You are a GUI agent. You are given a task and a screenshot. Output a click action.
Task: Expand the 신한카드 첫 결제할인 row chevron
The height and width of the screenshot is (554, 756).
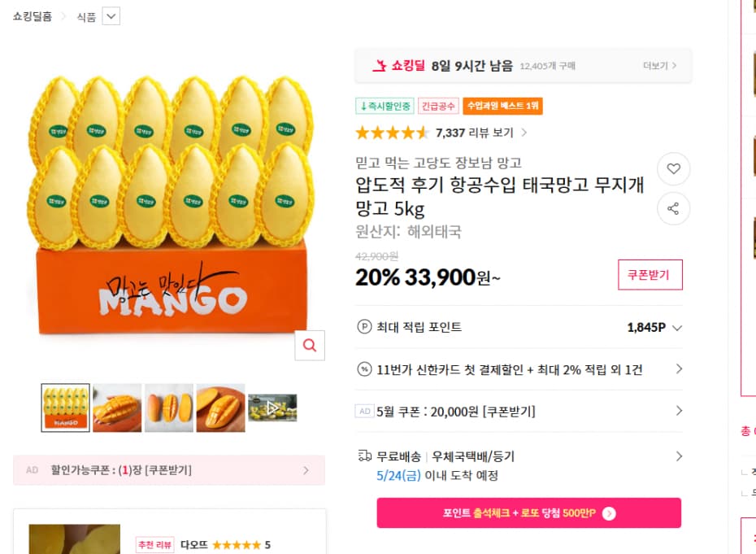tap(680, 369)
